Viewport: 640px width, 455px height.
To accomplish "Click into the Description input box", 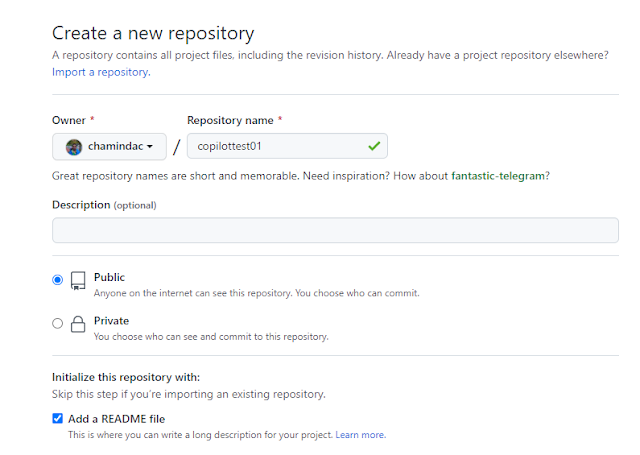I will point(335,230).
